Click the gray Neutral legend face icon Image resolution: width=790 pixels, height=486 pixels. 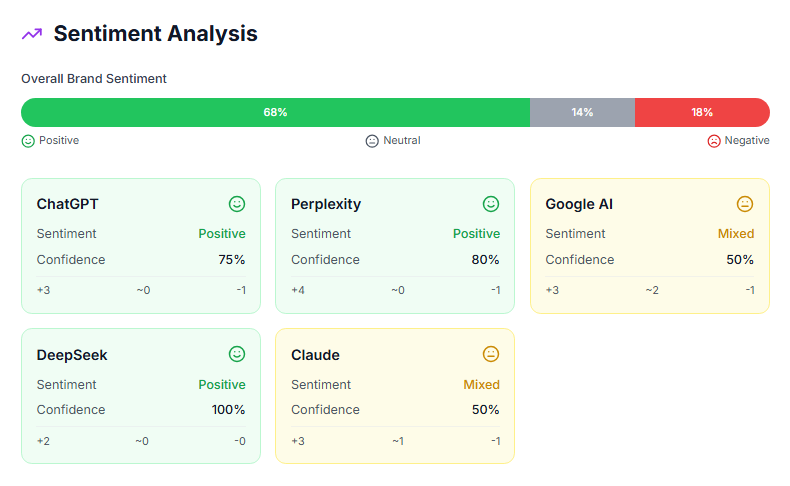click(372, 141)
